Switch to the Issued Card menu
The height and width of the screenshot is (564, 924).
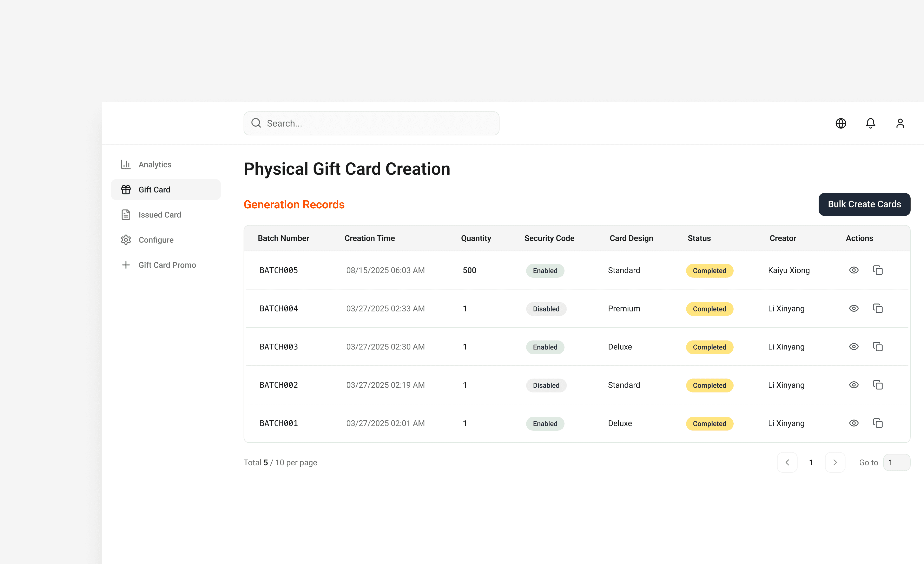point(159,215)
